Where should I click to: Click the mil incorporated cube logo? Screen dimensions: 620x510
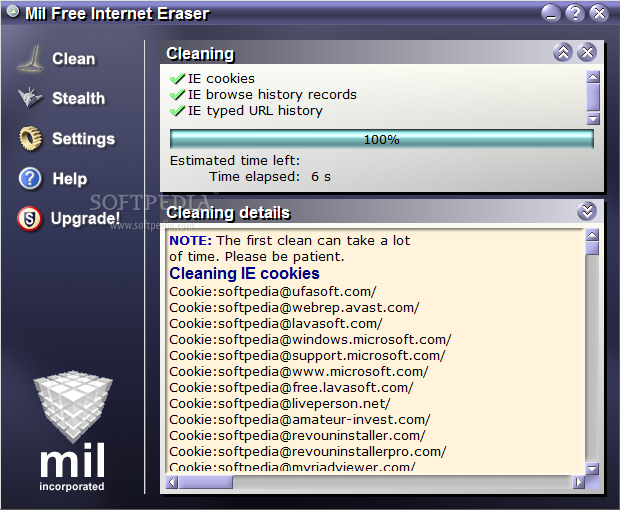click(x=72, y=431)
